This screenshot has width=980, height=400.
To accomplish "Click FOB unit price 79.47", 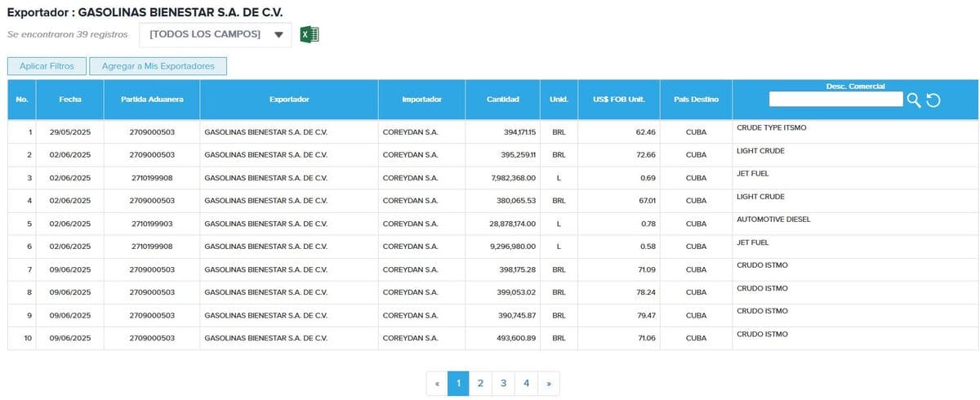I will 647,315.
